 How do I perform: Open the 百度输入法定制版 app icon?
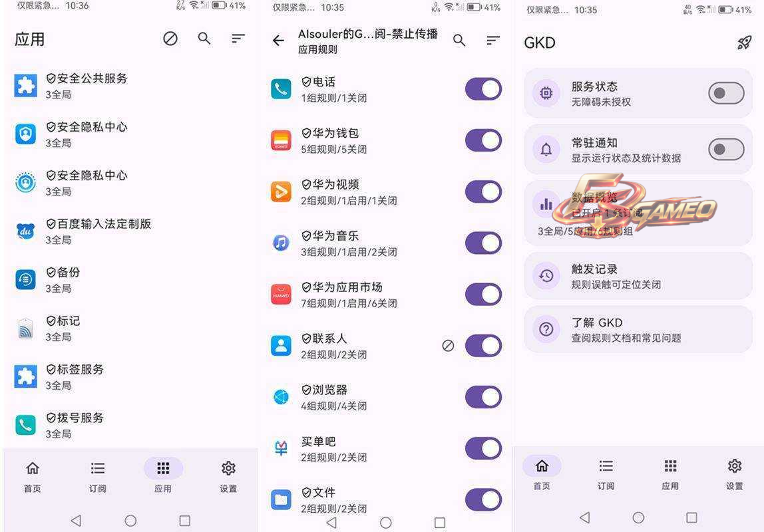pyautogui.click(x=25, y=231)
